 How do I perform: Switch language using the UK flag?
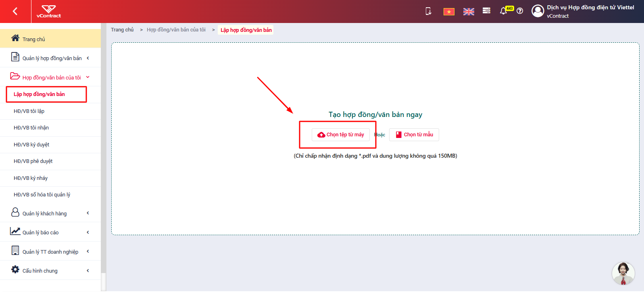tap(469, 12)
